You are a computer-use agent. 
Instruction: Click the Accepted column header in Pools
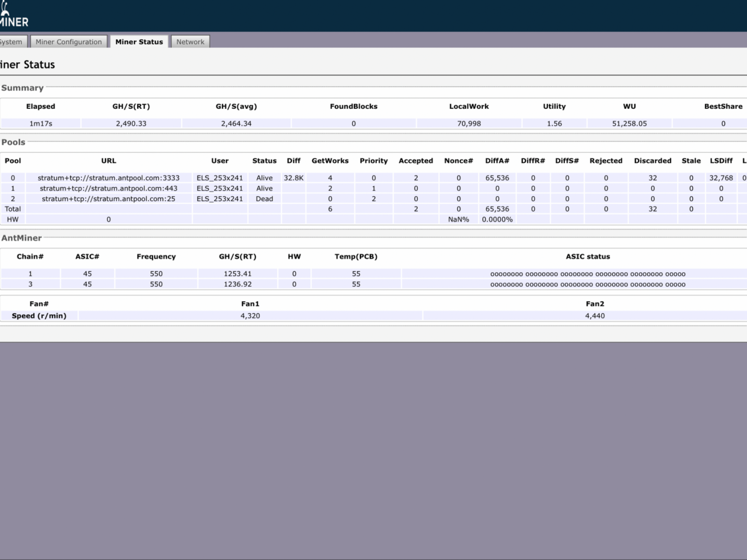416,161
